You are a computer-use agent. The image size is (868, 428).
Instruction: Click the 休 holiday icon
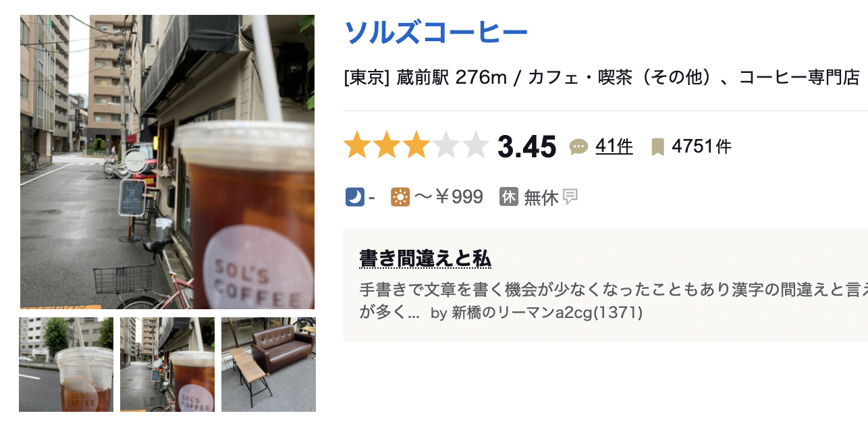(x=508, y=197)
